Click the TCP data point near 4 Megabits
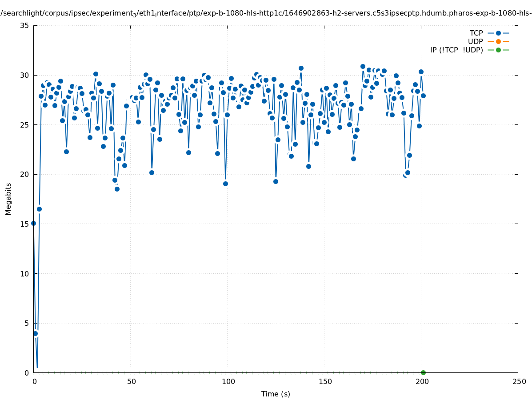 click(x=36, y=333)
